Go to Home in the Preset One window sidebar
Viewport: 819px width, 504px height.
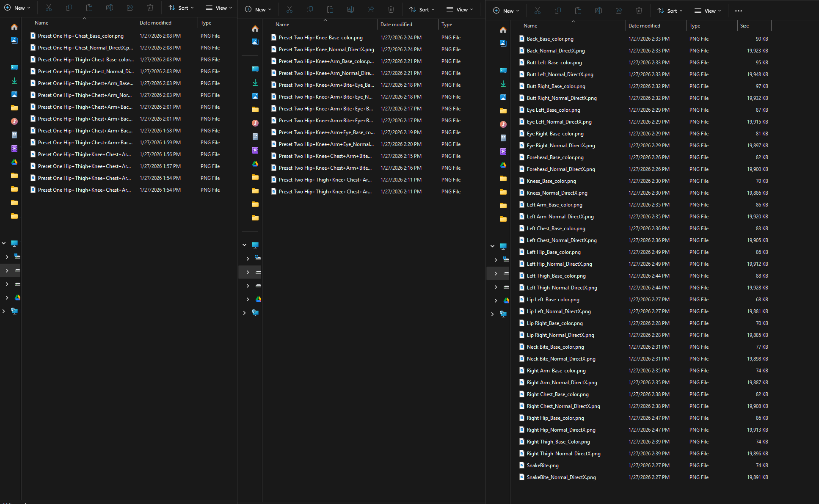(14, 27)
